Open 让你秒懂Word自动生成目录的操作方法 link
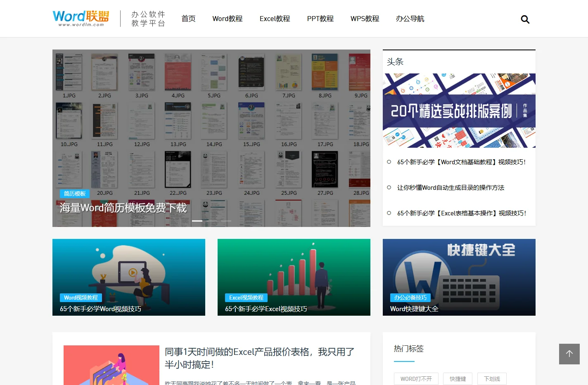 pyautogui.click(x=450, y=188)
